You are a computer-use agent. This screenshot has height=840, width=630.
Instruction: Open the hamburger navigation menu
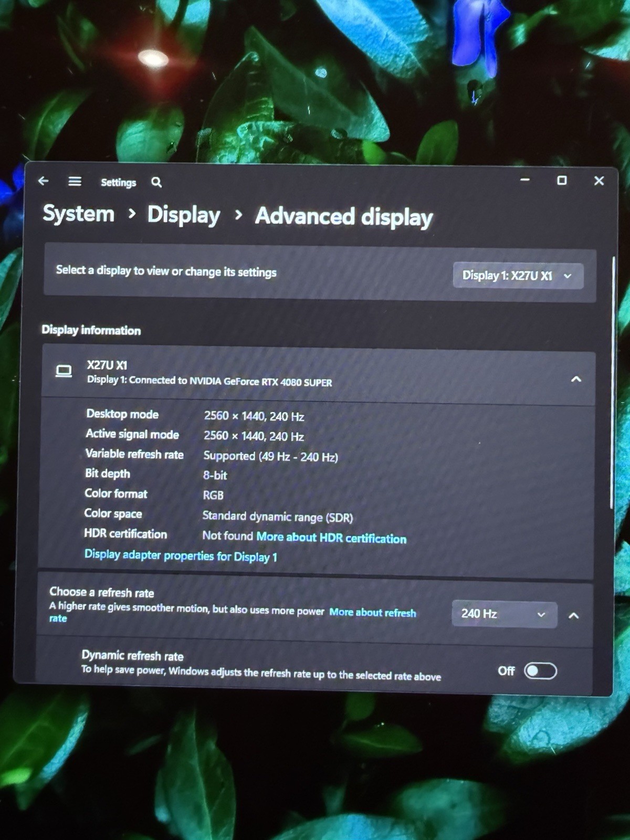pos(75,182)
